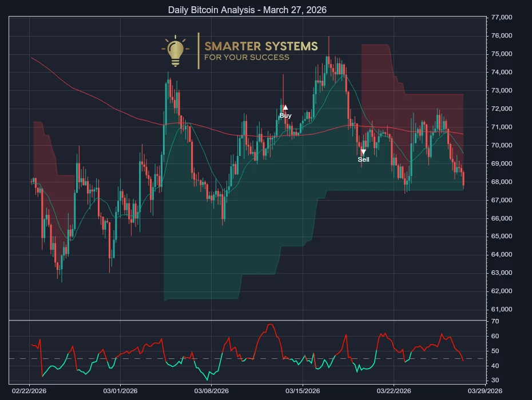Click the RSI peak above 70
Viewport: 532px width, 400px height.
[272, 323]
